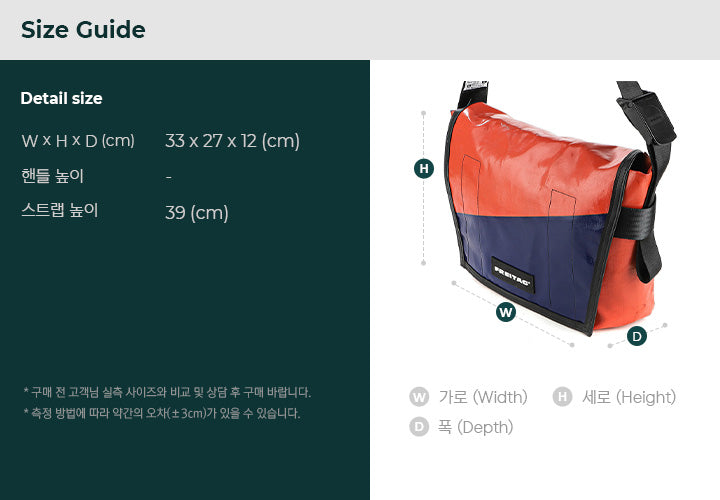The width and height of the screenshot is (720, 500).
Task: Click the W width marker below the bag
Action: point(506,312)
